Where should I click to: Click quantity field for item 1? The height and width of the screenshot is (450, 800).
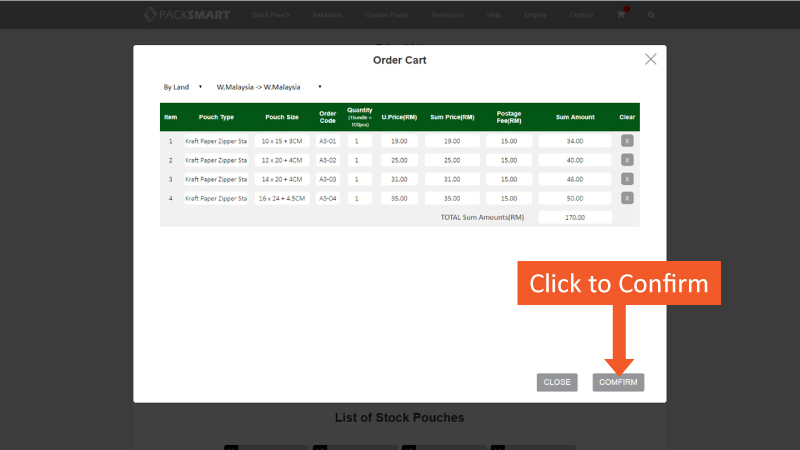359,141
